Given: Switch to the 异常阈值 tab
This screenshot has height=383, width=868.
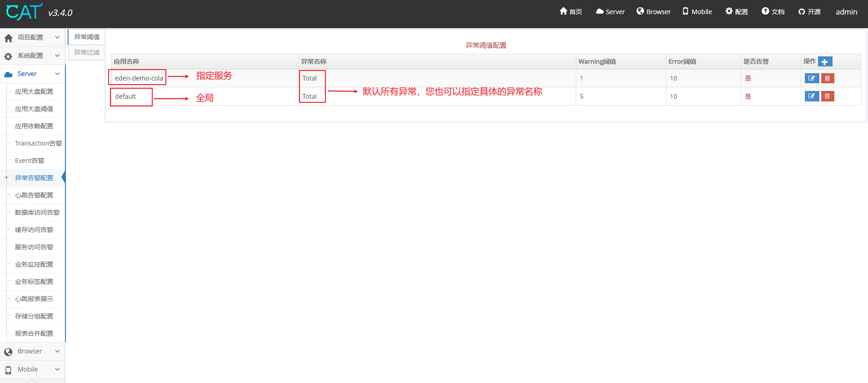Looking at the screenshot, I should [x=87, y=37].
